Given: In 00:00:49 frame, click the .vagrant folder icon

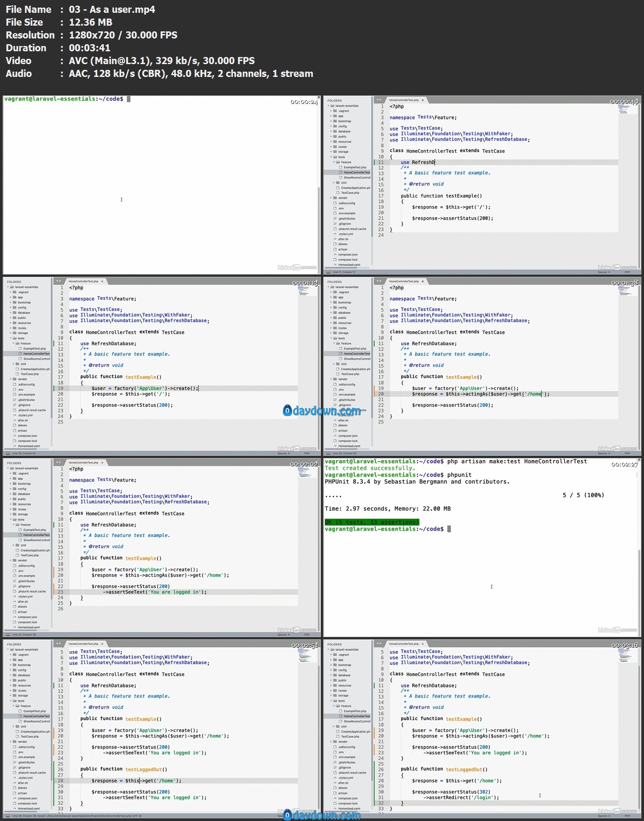Looking at the screenshot, I should [x=335, y=111].
